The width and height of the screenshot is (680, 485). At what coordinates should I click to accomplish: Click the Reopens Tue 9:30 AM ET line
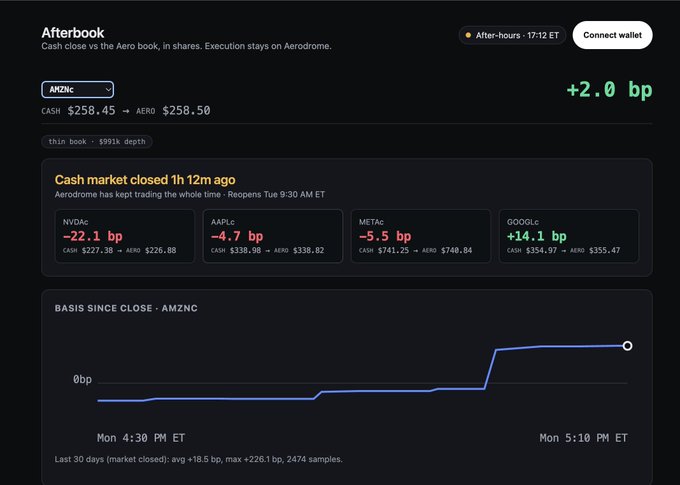tap(276, 194)
